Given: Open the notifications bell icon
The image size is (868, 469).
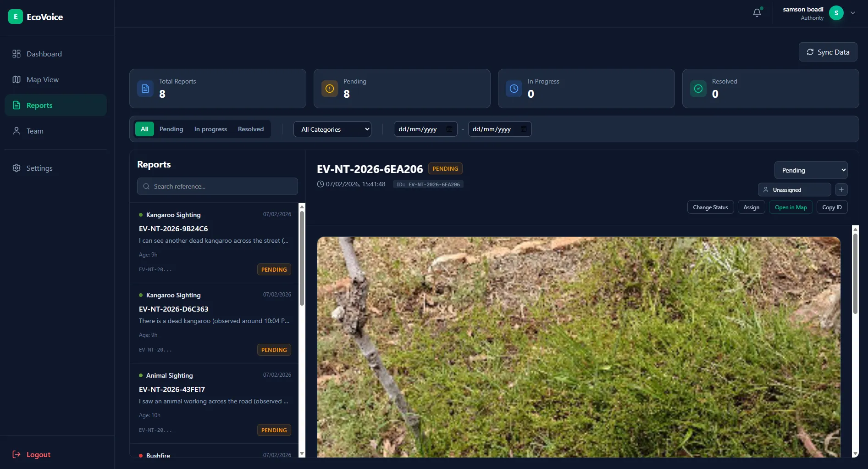Looking at the screenshot, I should point(756,12).
